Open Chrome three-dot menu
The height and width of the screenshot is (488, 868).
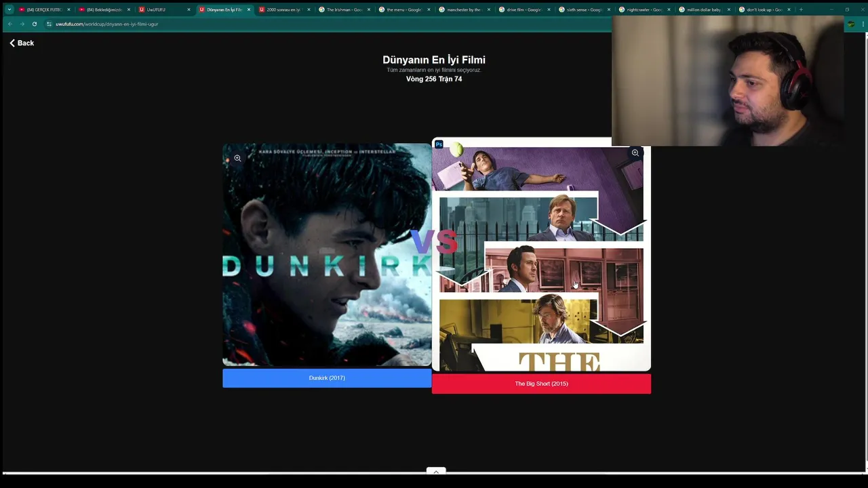(x=862, y=24)
